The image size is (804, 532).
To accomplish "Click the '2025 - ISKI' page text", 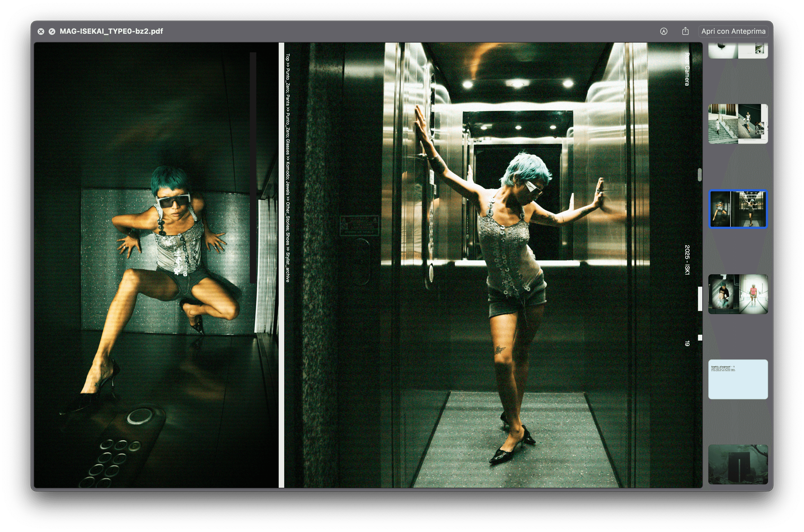I will pos(687,260).
